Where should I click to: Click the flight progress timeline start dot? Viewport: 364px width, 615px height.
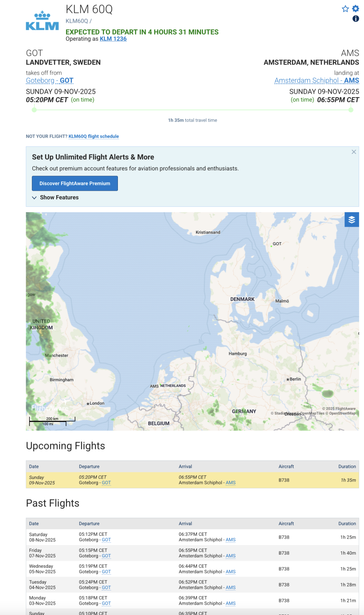point(34,110)
